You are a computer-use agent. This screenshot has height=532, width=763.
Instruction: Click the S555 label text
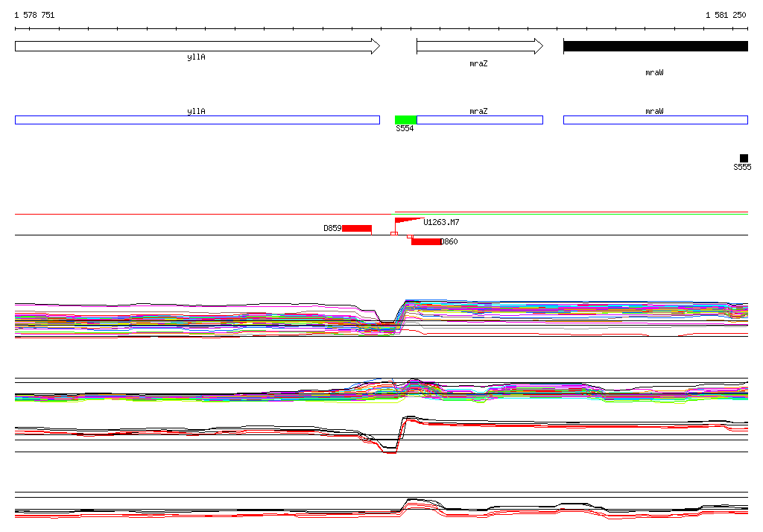tap(742, 167)
